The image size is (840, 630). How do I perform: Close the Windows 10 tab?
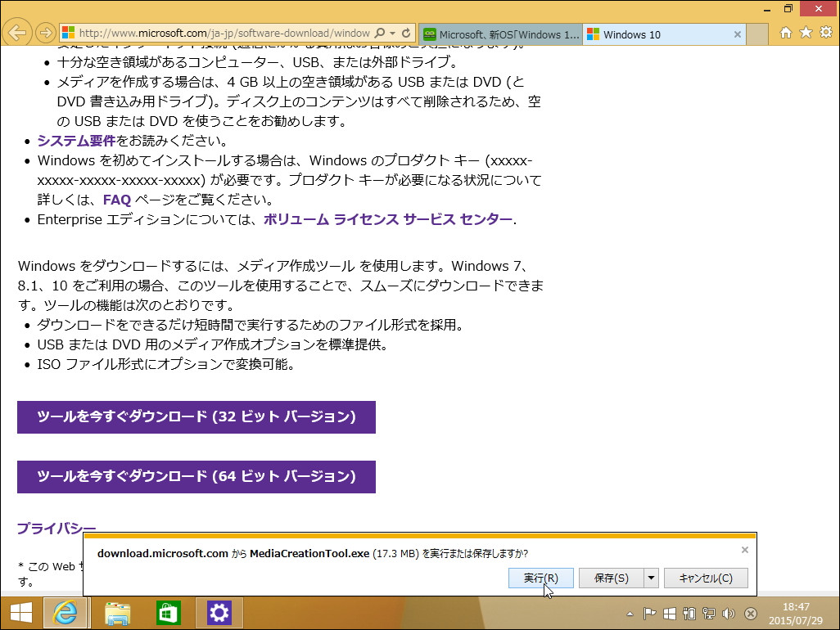click(737, 35)
